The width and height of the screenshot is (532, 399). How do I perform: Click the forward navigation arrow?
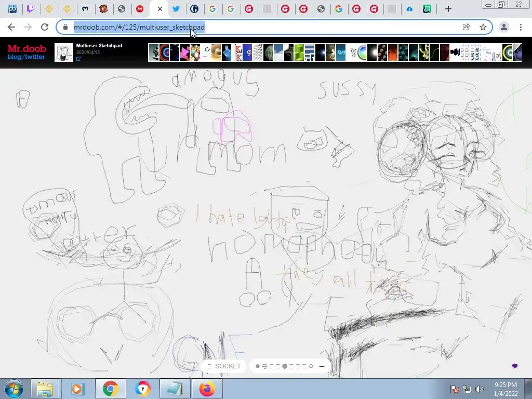tap(28, 27)
